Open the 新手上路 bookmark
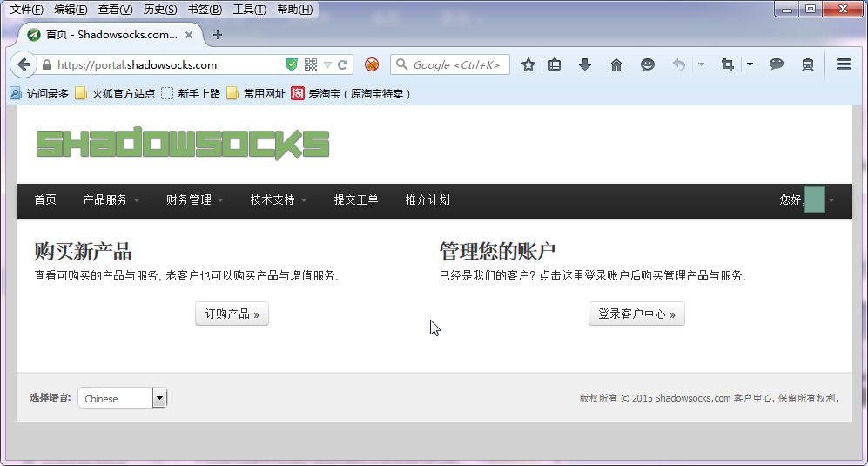Screen dimensions: 868x466 [191, 94]
